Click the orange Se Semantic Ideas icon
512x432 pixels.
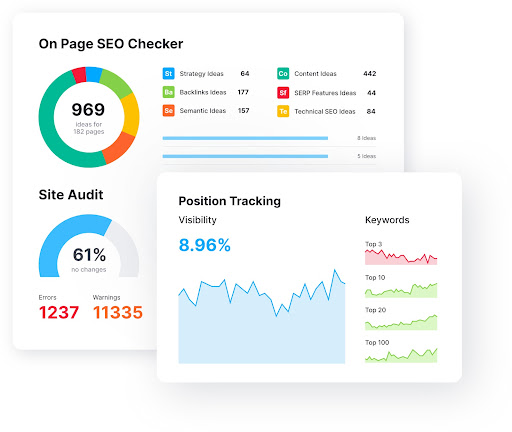(x=168, y=111)
